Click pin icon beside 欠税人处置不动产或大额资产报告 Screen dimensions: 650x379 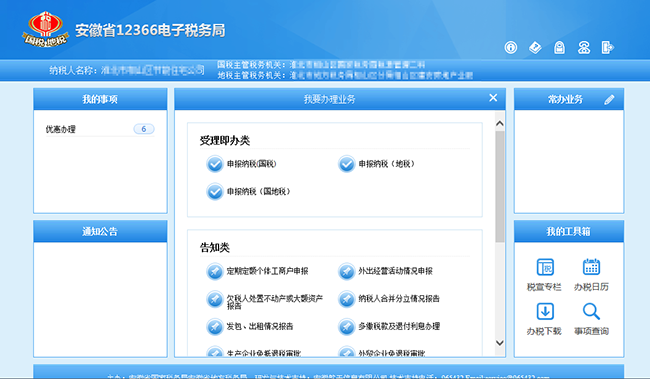click(215, 299)
